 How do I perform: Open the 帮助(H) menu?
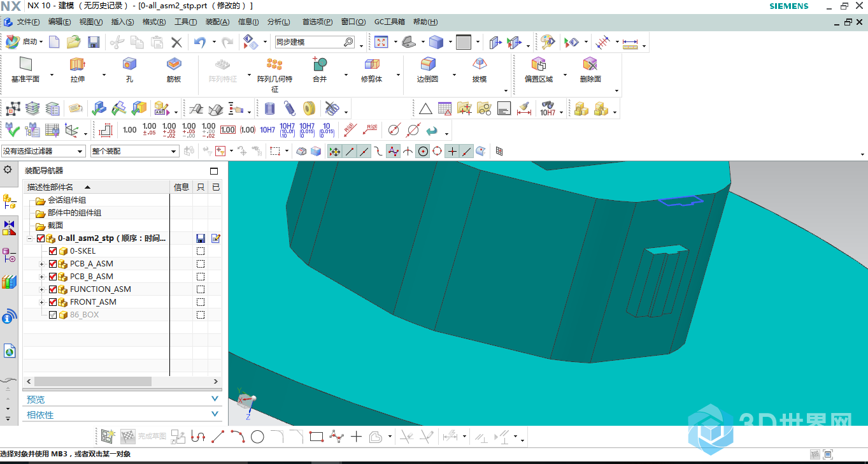(x=425, y=22)
